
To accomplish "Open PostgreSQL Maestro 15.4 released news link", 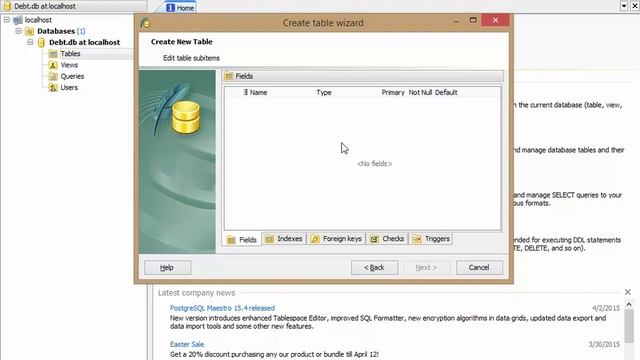I will (222, 308).
